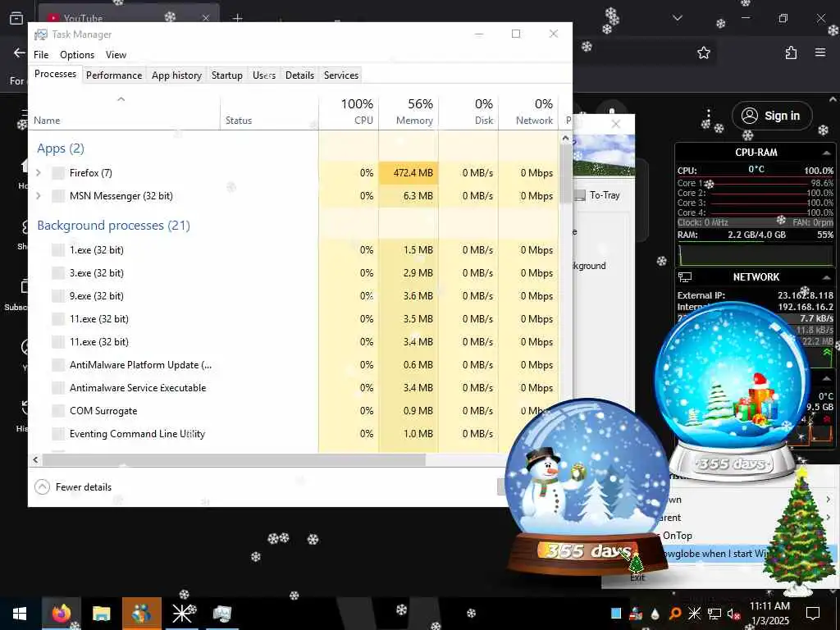Collapse the CPU-RAM gadget panel
Image resolution: width=840 pixels, height=630 pixels.
[x=826, y=153]
